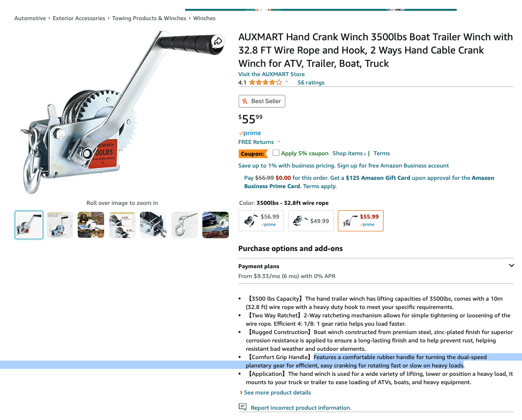Screen dimensions: 522x420
Task: Click the coupon Terms link
Action: 382,153
